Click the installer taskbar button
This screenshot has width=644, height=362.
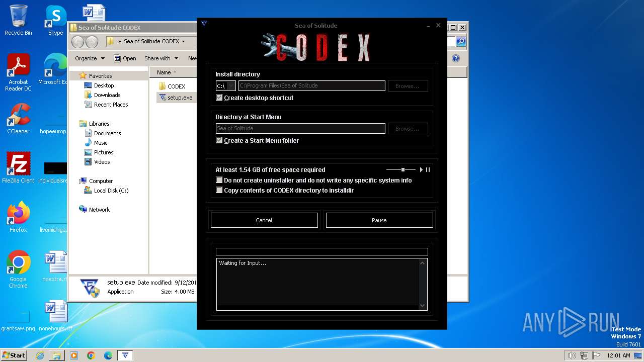(x=125, y=355)
